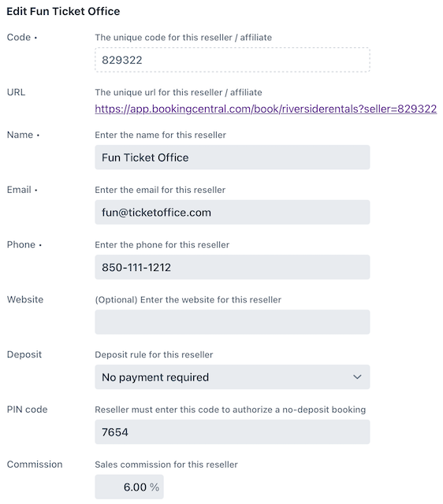Image resolution: width=443 pixels, height=504 pixels.
Task: Click the Email field label
Action: coord(19,190)
